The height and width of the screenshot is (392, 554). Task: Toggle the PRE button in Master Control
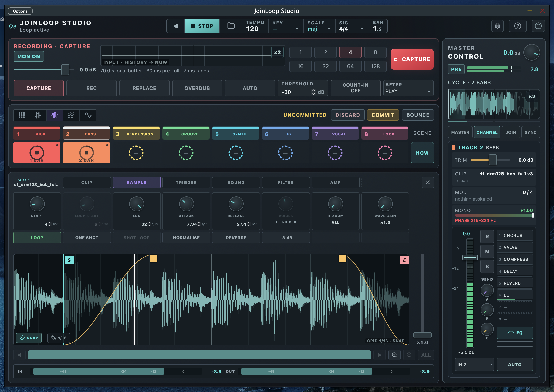456,69
